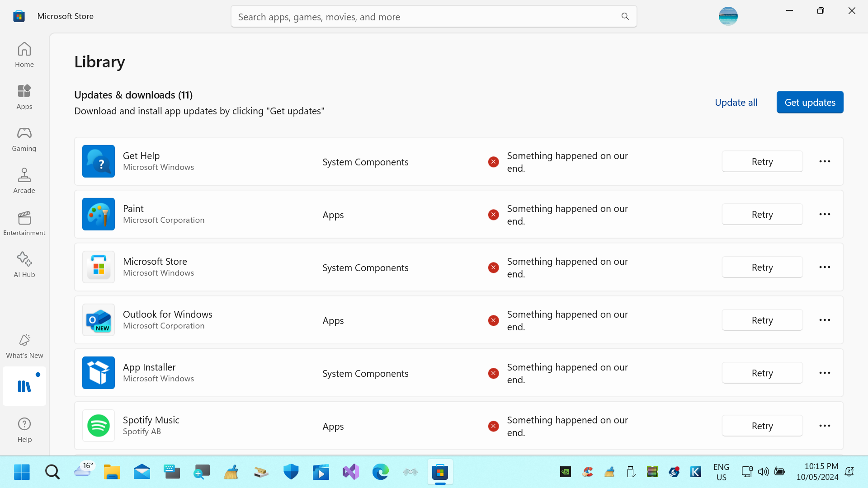Click the search magnifier icon
Viewport: 868px width, 488px height.
pos(625,17)
